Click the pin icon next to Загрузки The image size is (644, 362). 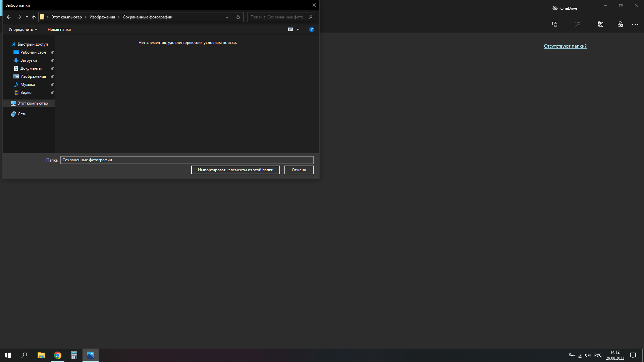(52, 60)
